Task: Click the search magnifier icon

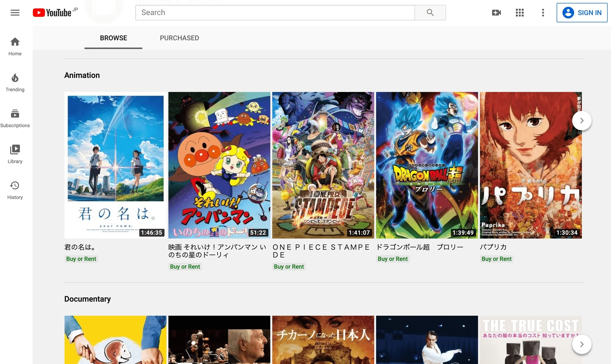Action: click(430, 12)
